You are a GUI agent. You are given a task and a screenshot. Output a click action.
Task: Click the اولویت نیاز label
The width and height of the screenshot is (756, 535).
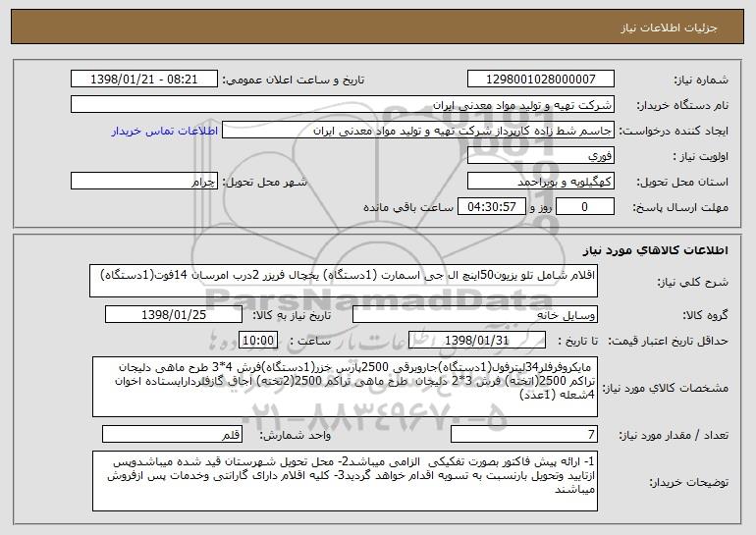pos(701,156)
